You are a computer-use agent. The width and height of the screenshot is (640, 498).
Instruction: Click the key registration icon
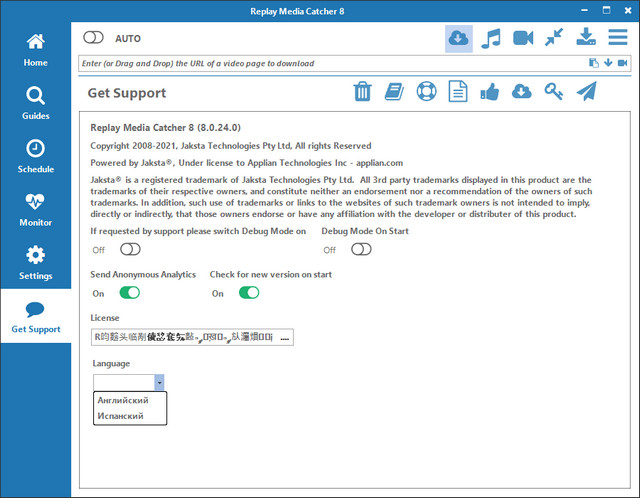click(x=553, y=92)
